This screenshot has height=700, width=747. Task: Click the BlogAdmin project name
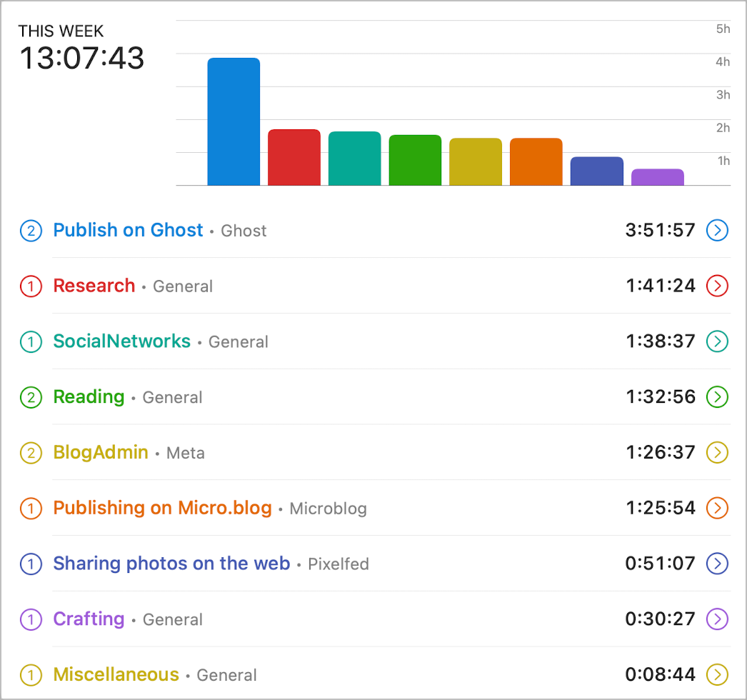[101, 452]
